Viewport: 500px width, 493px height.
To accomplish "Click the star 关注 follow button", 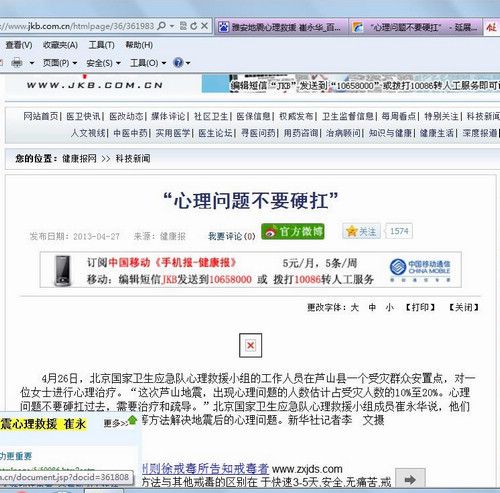I will pyautogui.click(x=361, y=231).
